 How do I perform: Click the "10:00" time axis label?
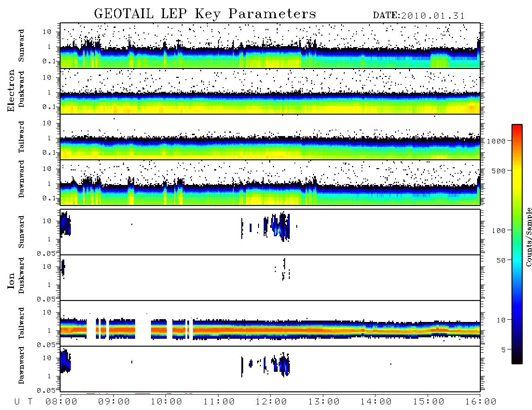(x=166, y=402)
